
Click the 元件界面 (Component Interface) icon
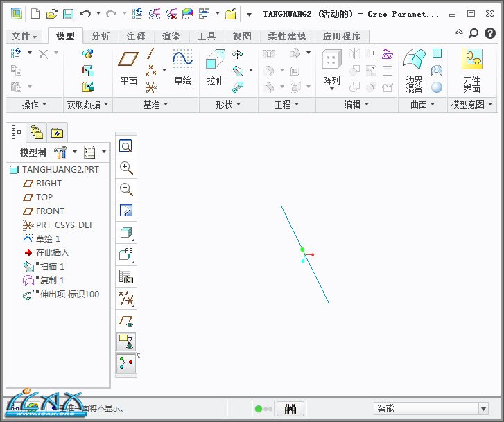[x=472, y=69]
